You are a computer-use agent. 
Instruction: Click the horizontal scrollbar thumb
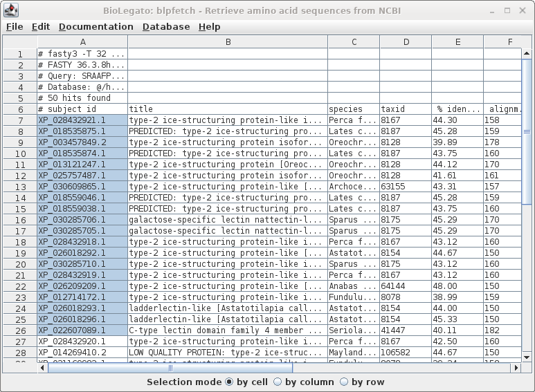click(172, 368)
